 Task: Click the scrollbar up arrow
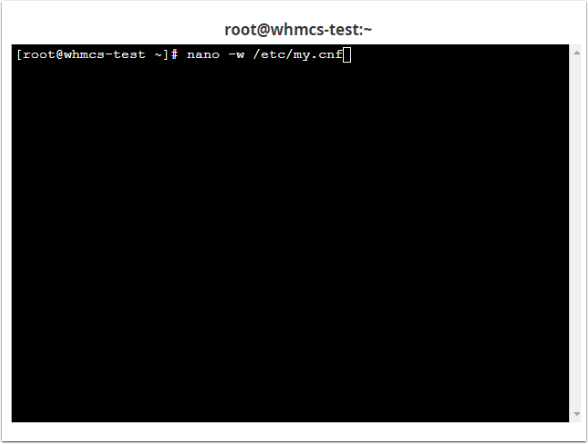(x=577, y=53)
